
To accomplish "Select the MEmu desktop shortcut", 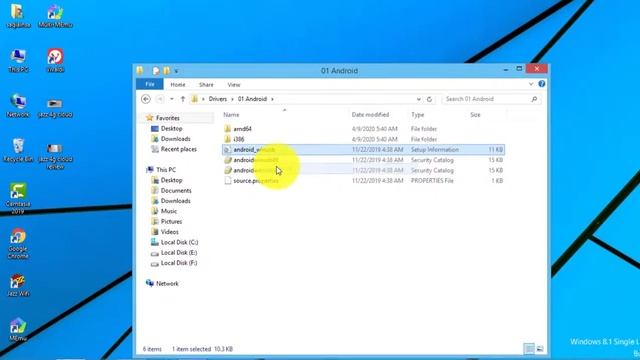I will pos(18,330).
